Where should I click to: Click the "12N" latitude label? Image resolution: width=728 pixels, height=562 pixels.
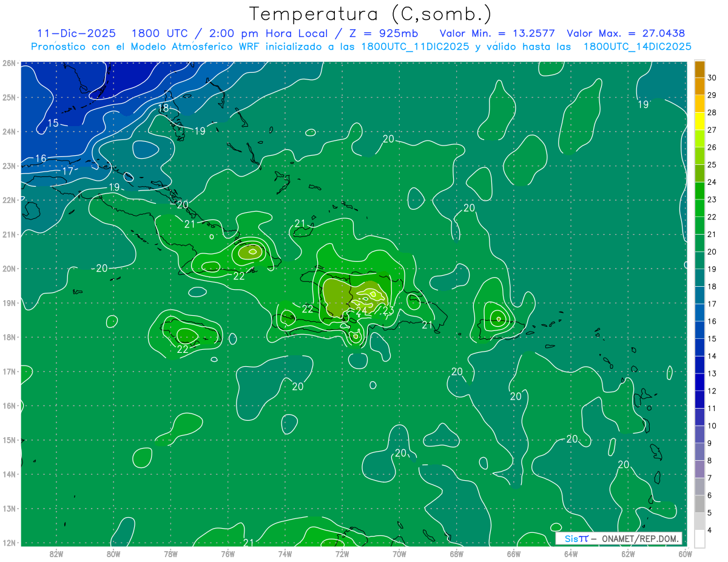pyautogui.click(x=8, y=543)
